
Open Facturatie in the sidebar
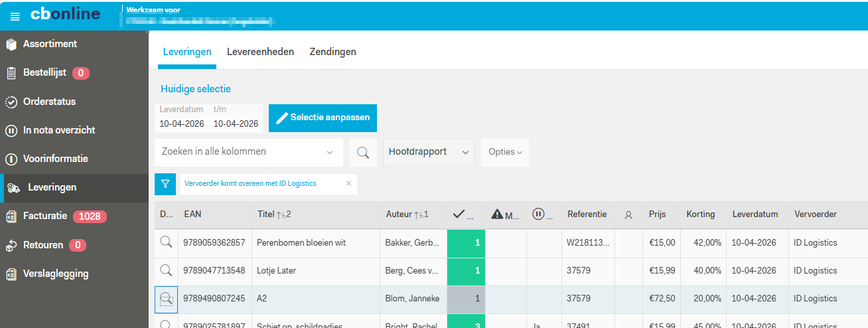45,216
